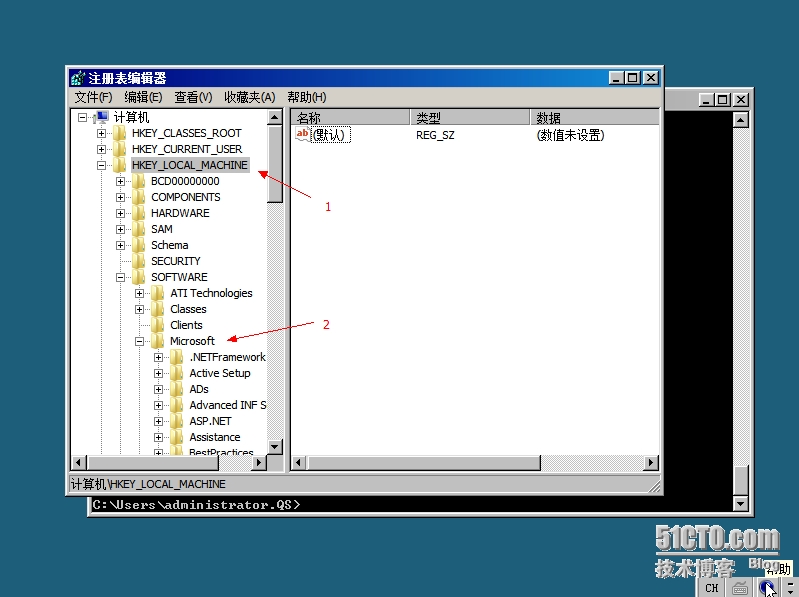
Task: Click the ADs folder icon
Action: (177, 389)
